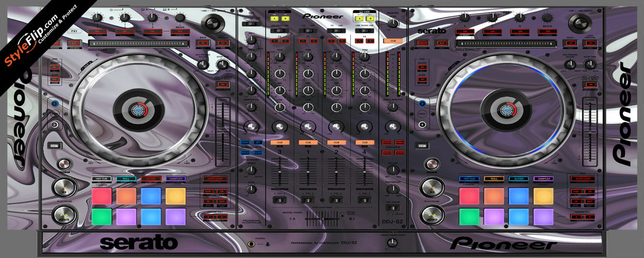644x258 pixels.
Task: Toggle the channel 3 headphone CUE button
Action: (x=279, y=142)
